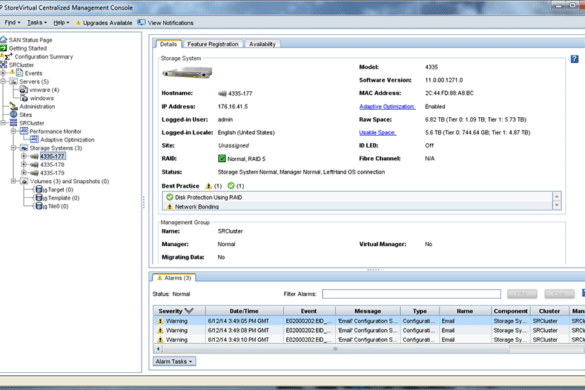The image size is (585, 390).
Task: Click the Filter button beside the alarms field
Action: (522, 294)
